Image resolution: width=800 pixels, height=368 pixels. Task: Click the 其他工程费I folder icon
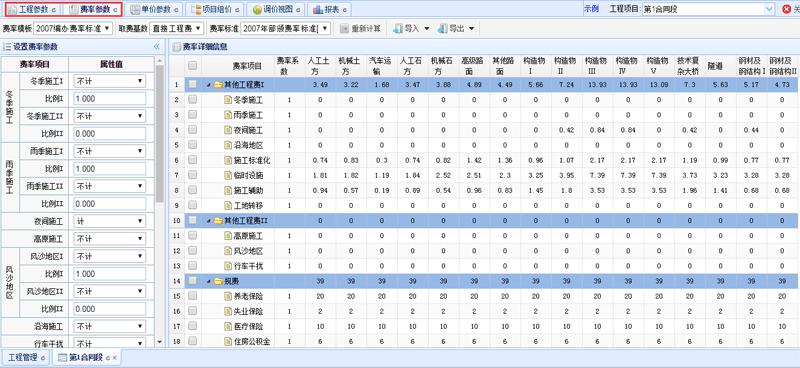point(218,84)
